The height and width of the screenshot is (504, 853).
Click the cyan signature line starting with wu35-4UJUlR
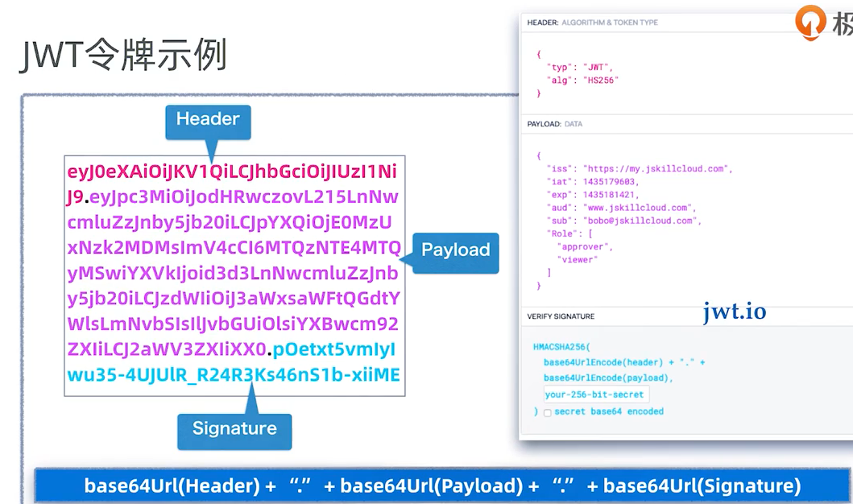tap(233, 375)
